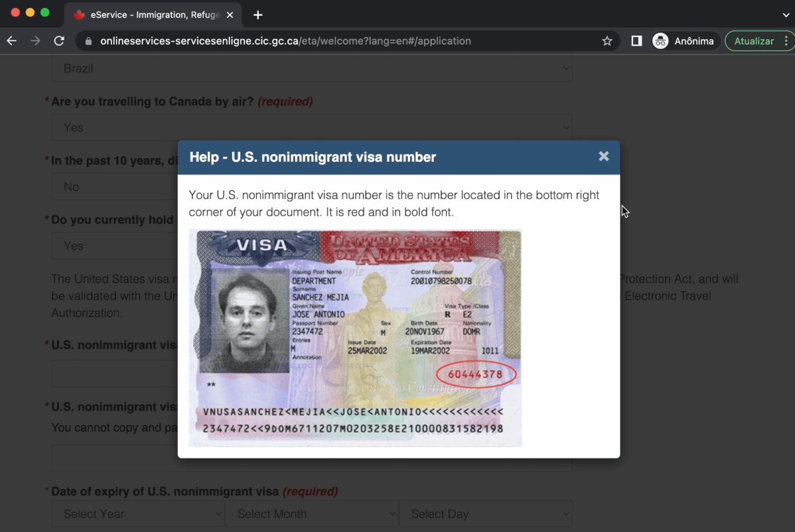Open the Anônima incognito profile menu
The width and height of the screenshot is (795, 532).
[684, 41]
